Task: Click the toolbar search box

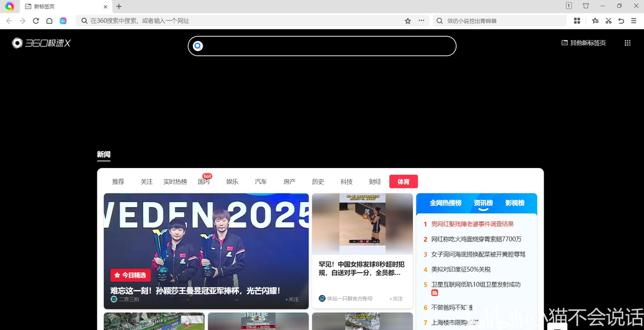Action: (x=500, y=21)
